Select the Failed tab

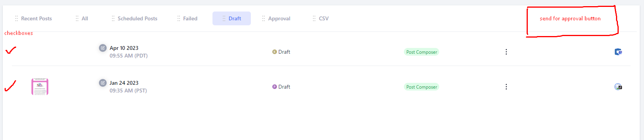(x=190, y=18)
